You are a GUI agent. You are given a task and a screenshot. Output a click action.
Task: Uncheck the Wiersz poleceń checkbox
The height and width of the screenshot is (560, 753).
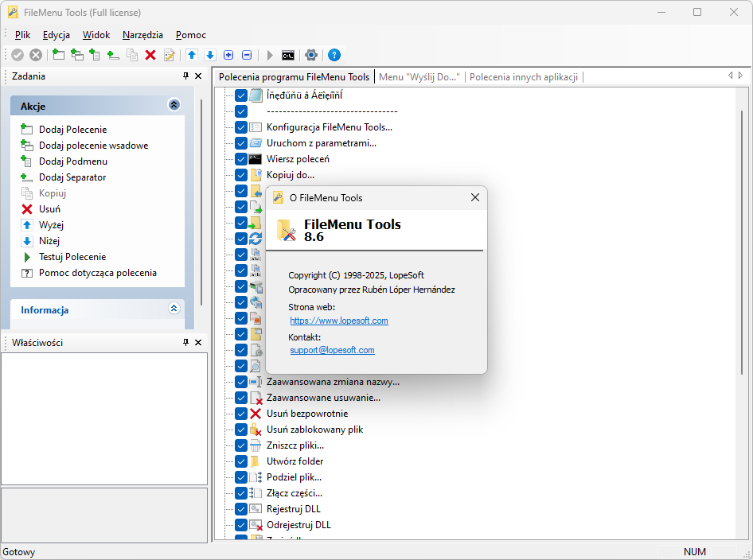pos(241,159)
